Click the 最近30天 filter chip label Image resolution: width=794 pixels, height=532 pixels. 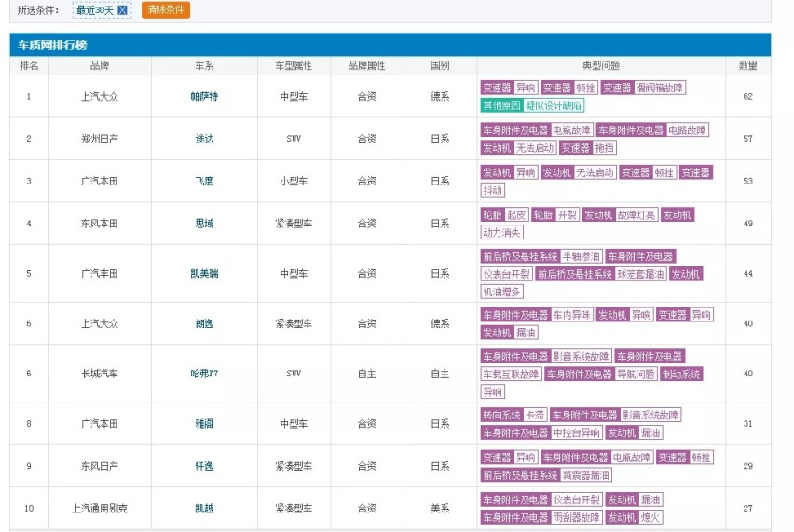[95, 10]
